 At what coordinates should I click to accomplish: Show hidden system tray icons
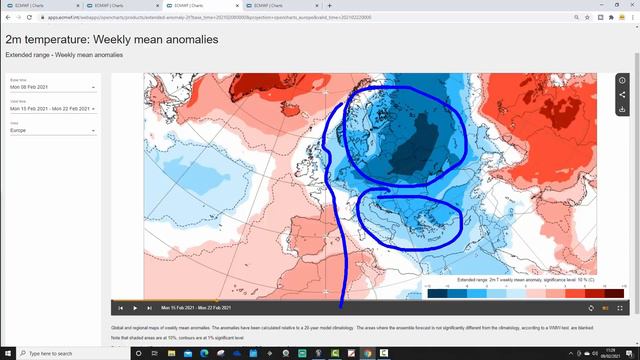[x=571, y=353]
